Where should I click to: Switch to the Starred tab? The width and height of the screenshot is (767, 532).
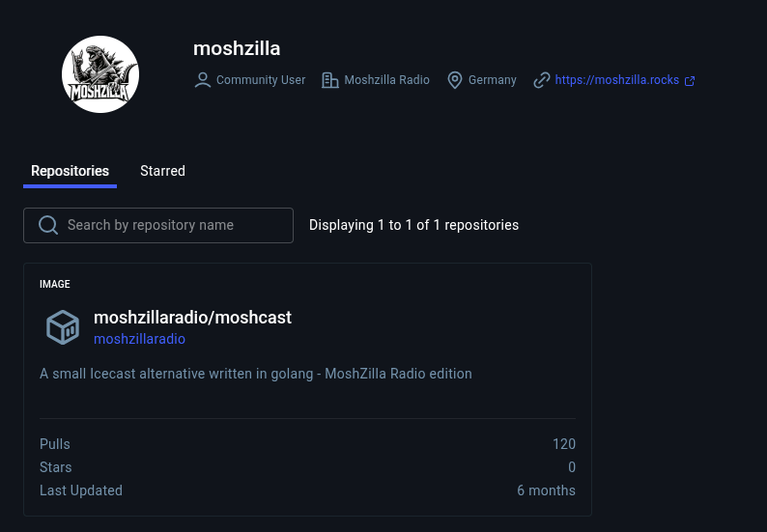click(162, 171)
